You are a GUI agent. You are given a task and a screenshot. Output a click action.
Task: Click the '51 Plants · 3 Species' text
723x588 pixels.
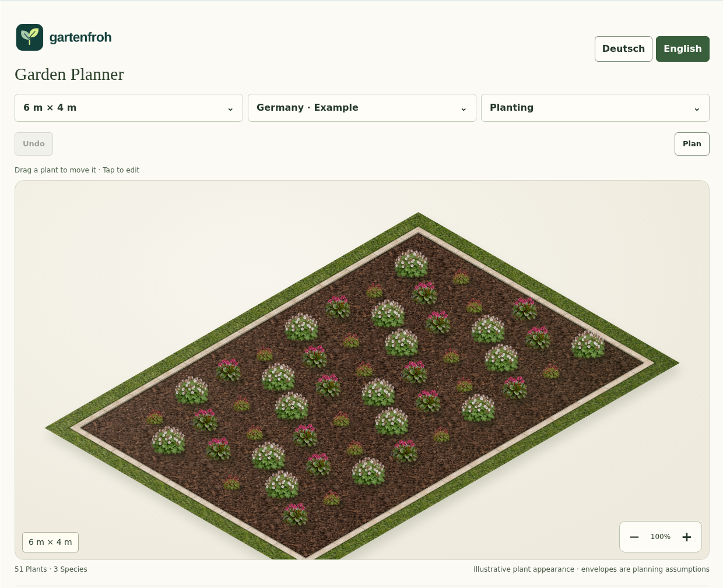coord(51,569)
